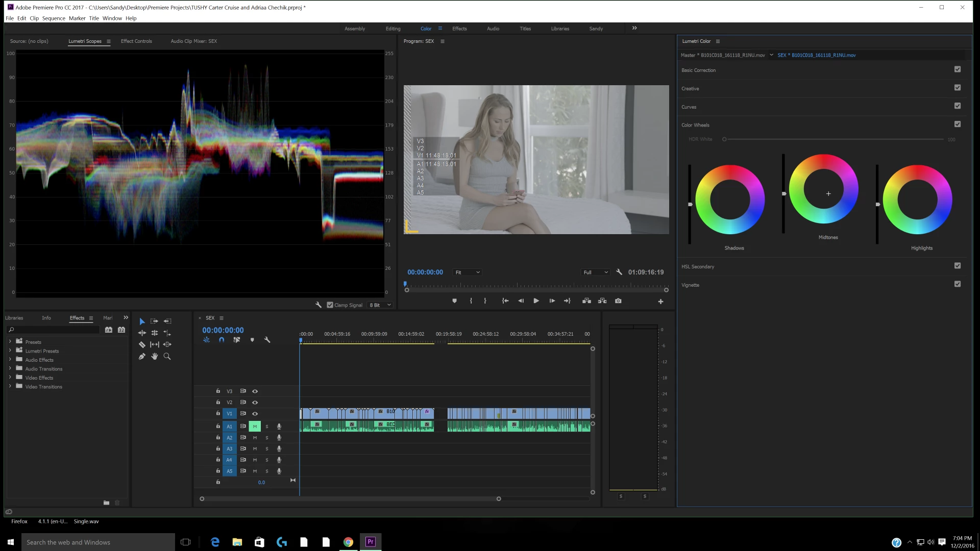Hide track V2 with eye icon
The image size is (980, 551).
255,403
